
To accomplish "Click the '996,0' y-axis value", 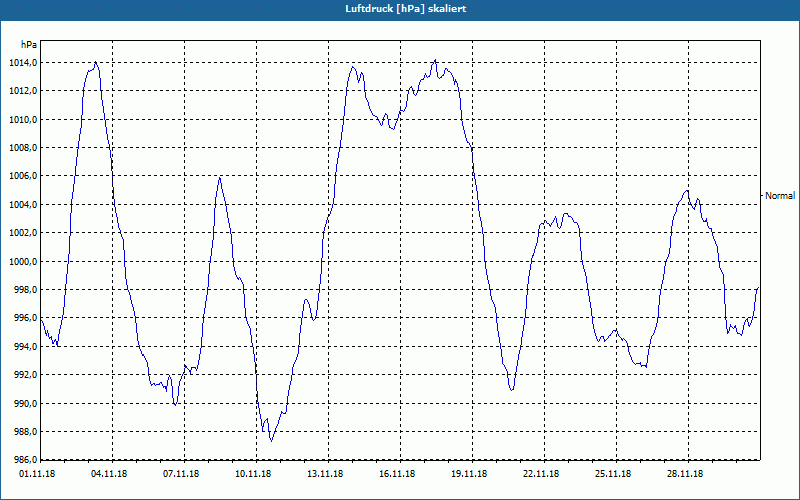I will click(24, 318).
